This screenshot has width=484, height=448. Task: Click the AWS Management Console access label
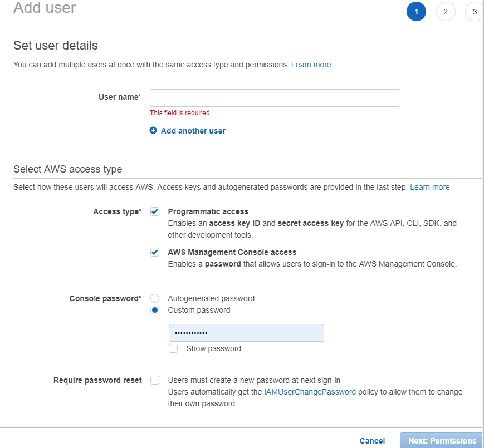point(232,252)
